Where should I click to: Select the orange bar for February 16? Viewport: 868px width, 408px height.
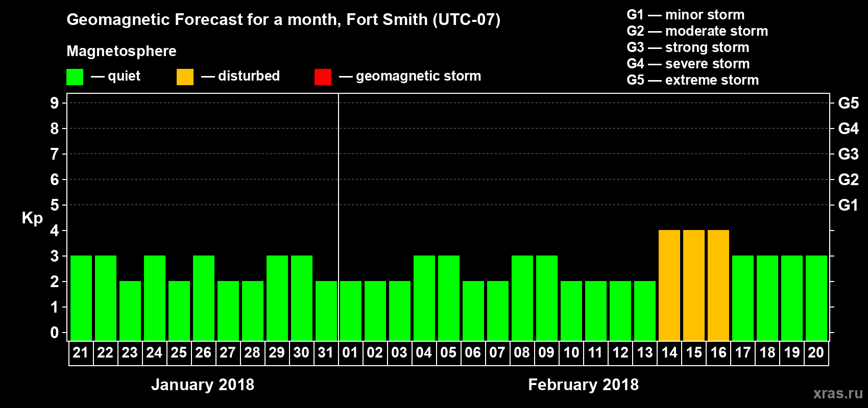click(718, 285)
